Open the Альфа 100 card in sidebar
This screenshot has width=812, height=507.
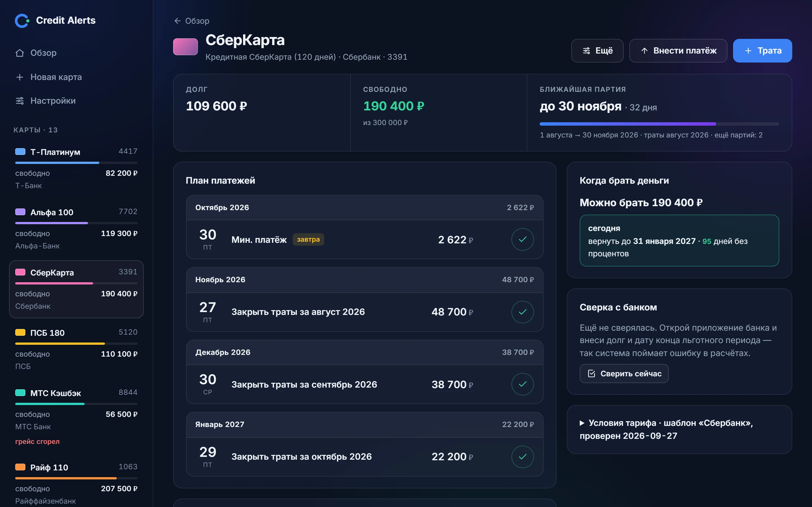76,229
